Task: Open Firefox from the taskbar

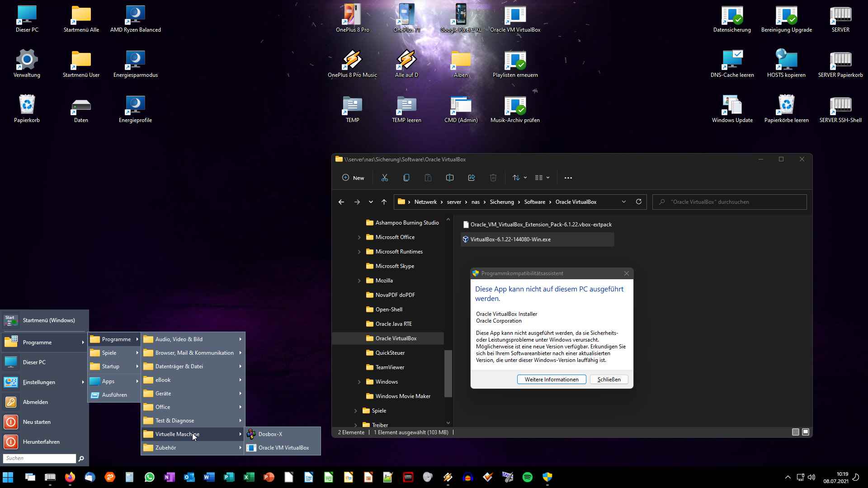Action: tap(70, 477)
